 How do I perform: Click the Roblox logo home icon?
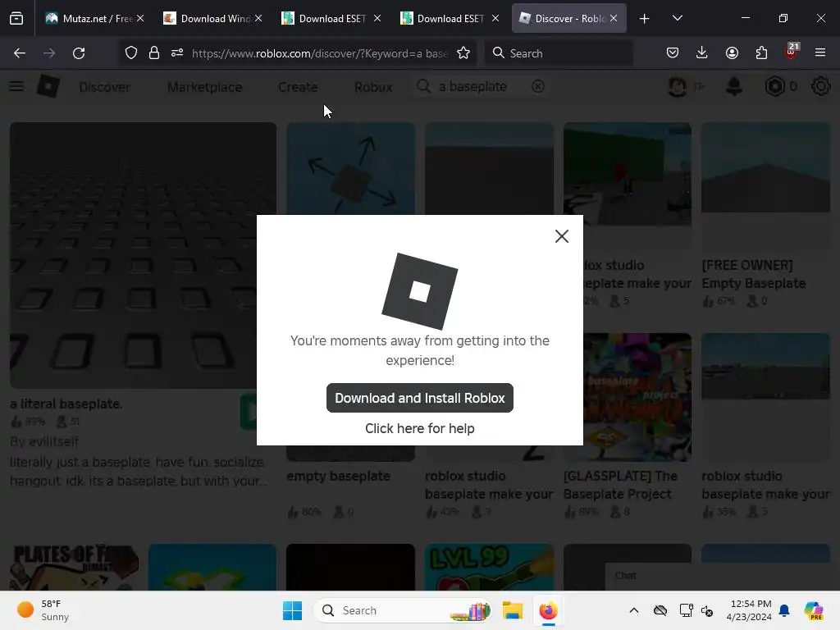(48, 86)
